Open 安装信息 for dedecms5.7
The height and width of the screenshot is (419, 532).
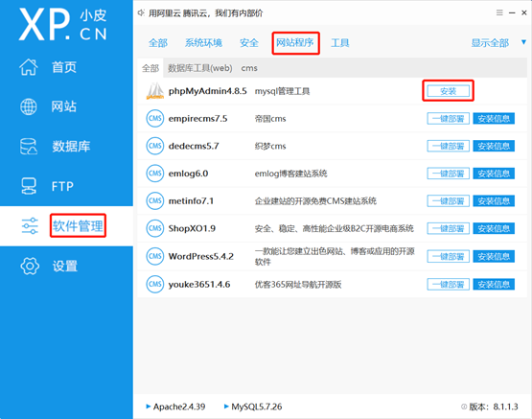coord(494,146)
